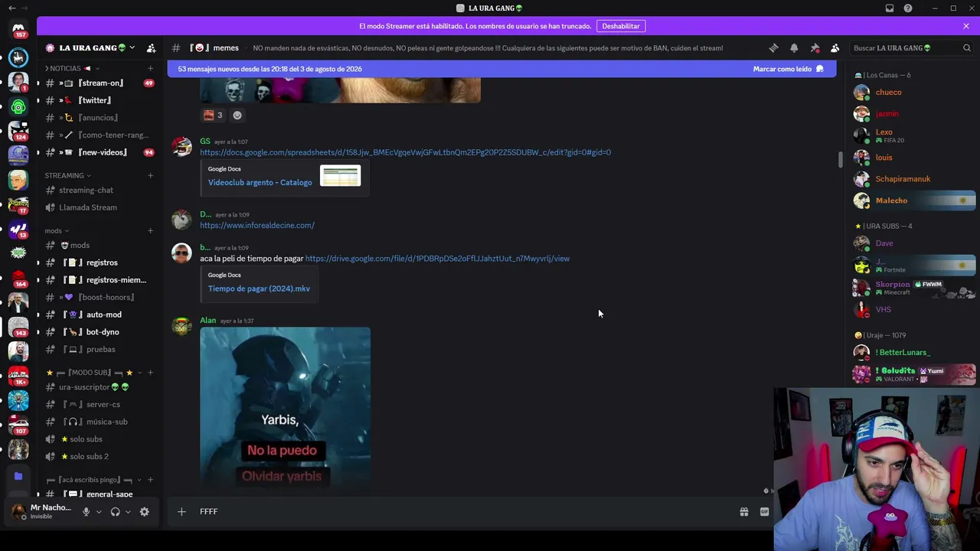Select member Skorpion in list
This screenshot has height=551, width=980.
tap(915, 288)
